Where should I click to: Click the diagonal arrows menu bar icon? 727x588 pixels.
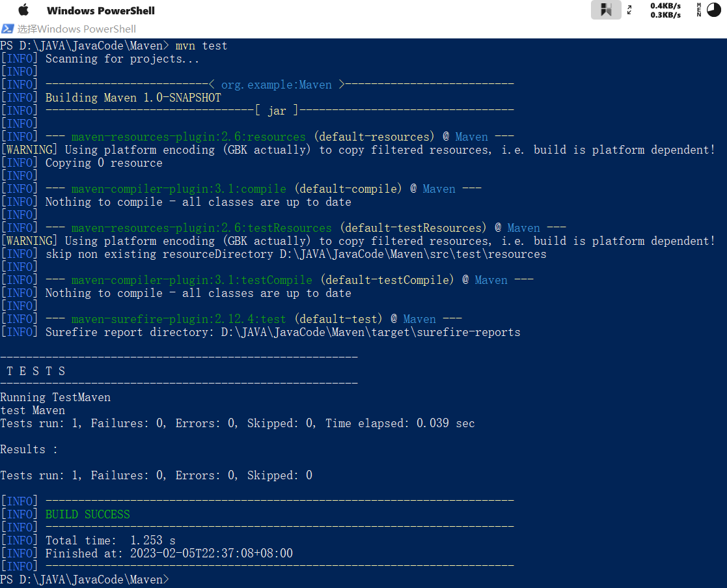point(629,10)
